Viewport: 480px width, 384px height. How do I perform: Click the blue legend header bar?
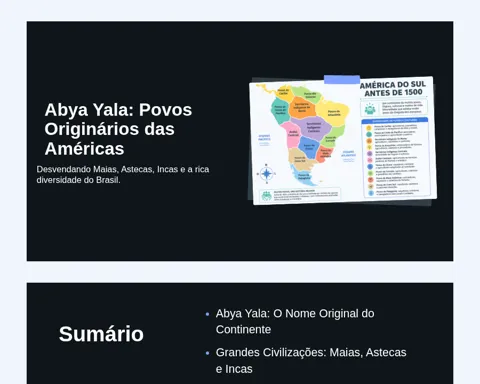coord(395,120)
